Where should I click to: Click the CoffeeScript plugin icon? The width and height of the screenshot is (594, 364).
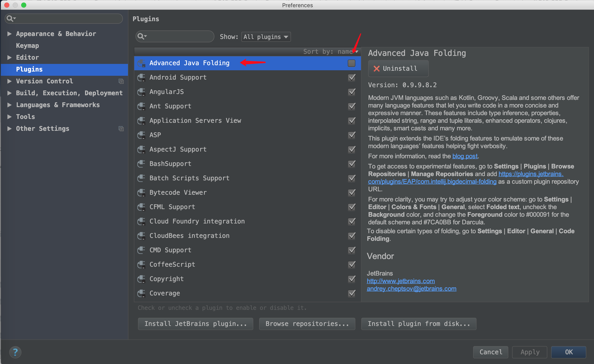coord(141,265)
